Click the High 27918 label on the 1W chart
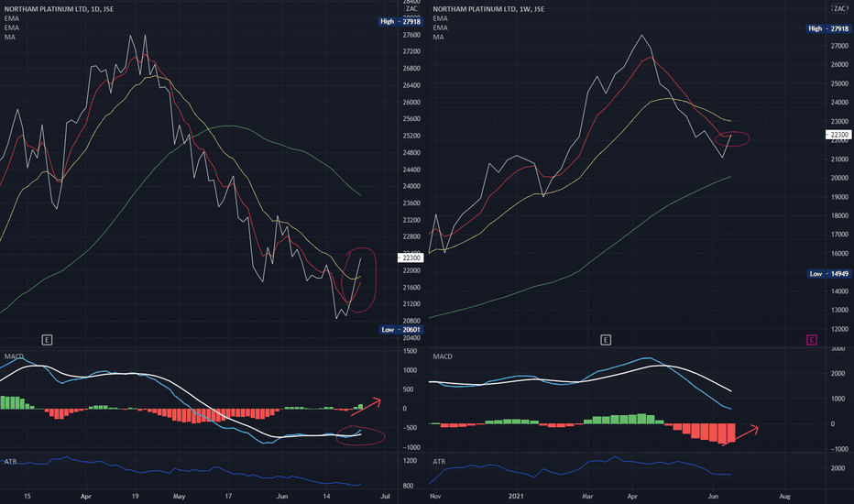This screenshot has height=504, width=854. coord(828,28)
